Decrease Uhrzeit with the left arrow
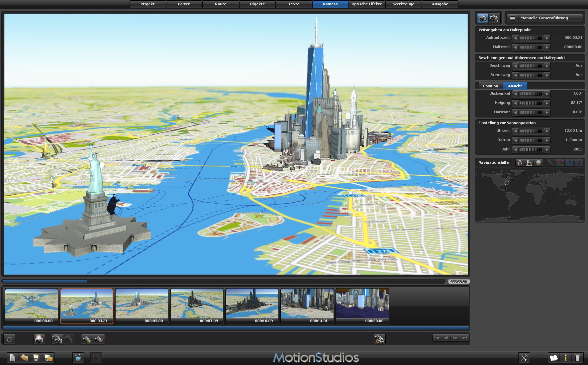 [515, 131]
